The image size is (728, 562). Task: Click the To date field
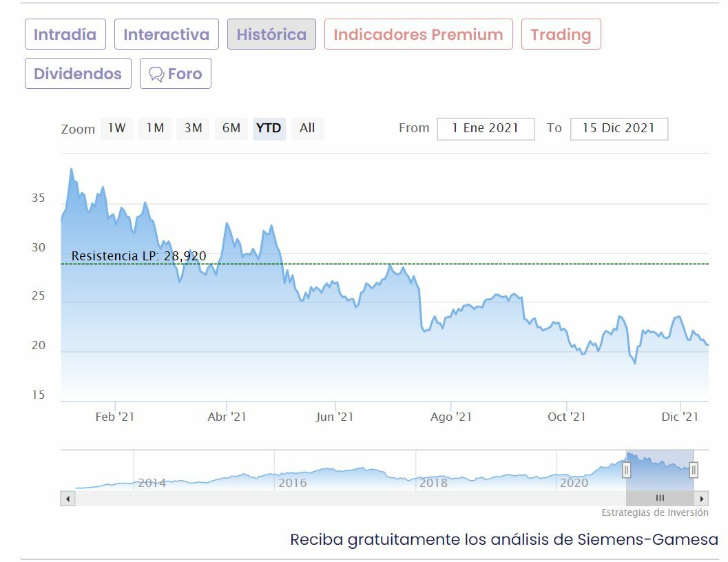coord(618,129)
